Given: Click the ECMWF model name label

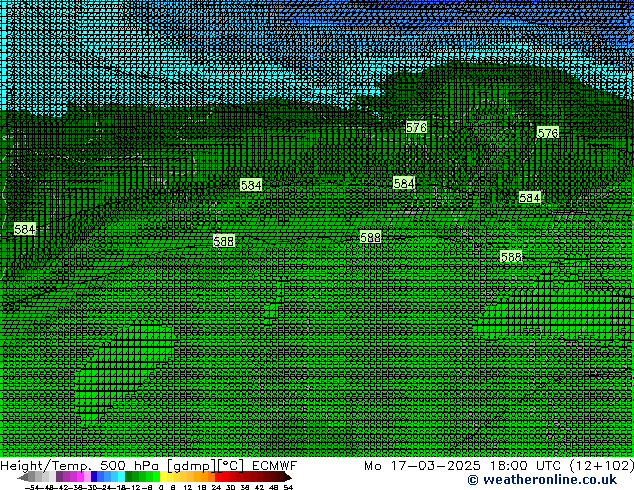Looking at the screenshot, I should (x=275, y=466).
